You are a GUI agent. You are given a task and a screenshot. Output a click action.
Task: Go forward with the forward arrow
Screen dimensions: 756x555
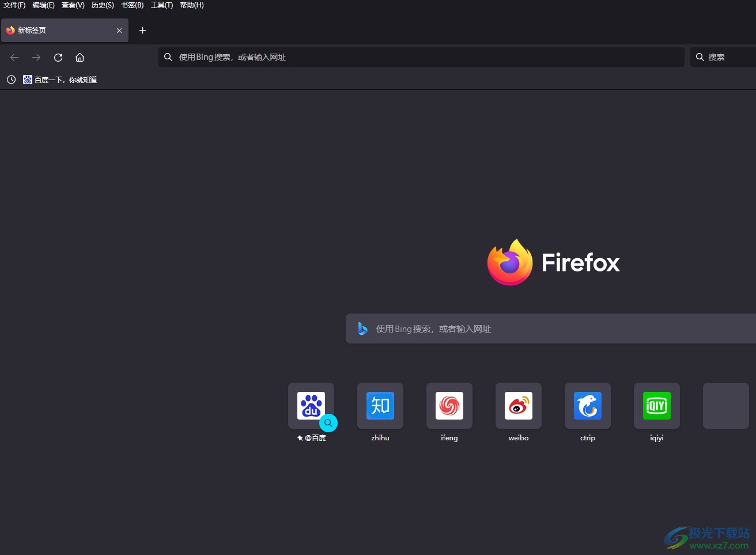coord(36,57)
